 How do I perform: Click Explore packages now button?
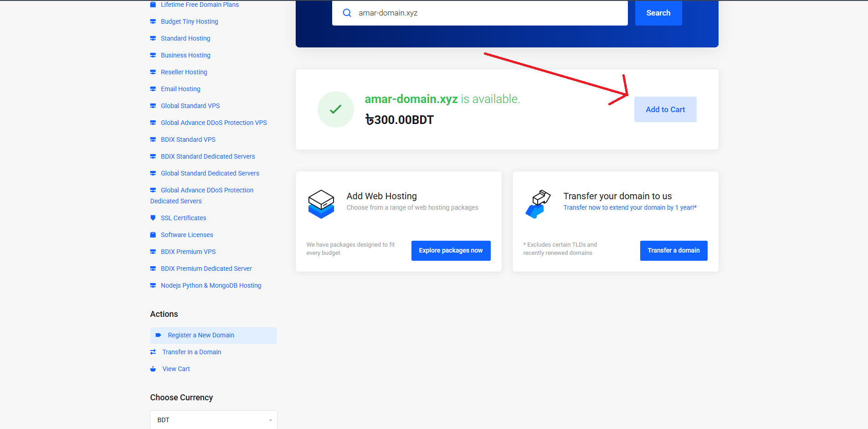click(x=451, y=251)
